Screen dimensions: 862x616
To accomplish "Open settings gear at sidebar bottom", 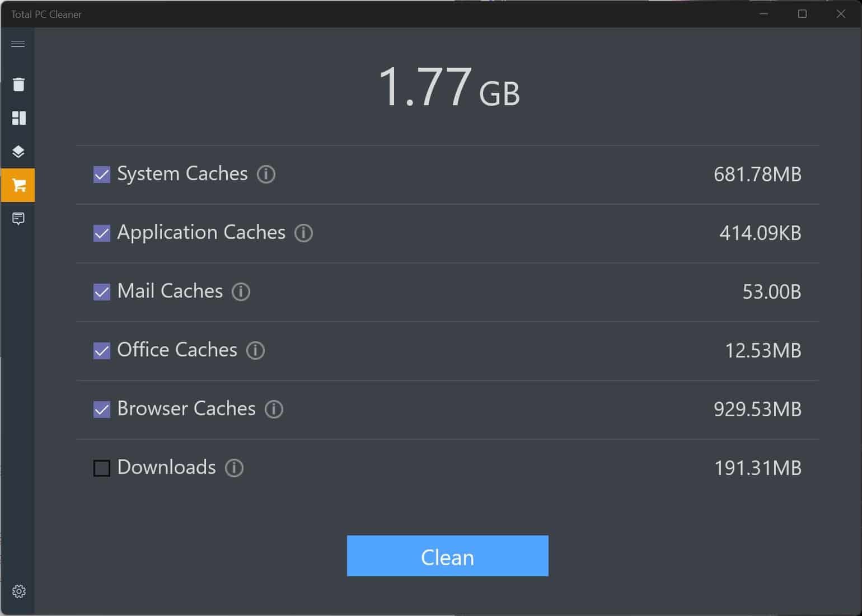I will pyautogui.click(x=18, y=591).
